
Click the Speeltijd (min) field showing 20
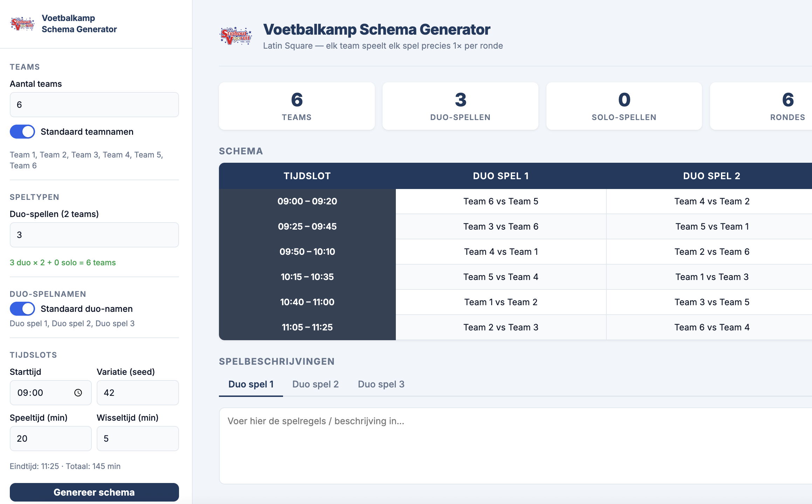50,439
